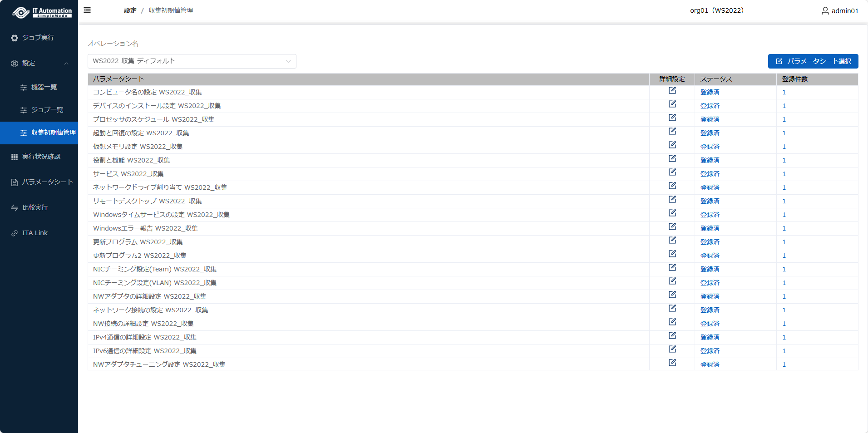Edit detail settings for リモートデスクトップ row

pos(672,200)
